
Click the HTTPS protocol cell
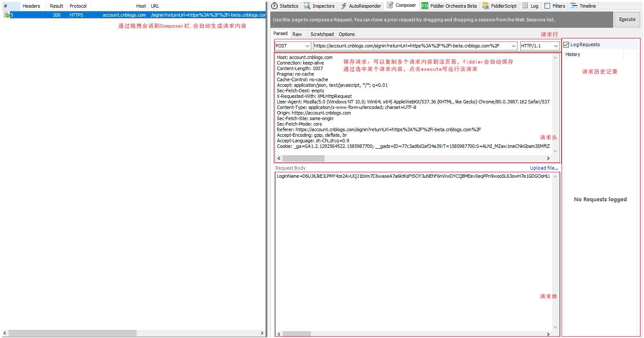76,15
